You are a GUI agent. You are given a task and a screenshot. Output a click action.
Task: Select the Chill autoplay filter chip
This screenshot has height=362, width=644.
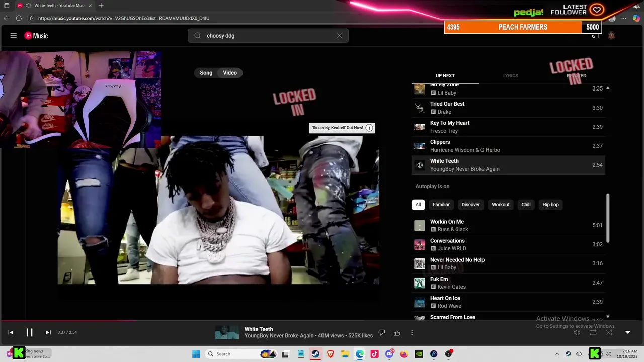[x=526, y=205]
